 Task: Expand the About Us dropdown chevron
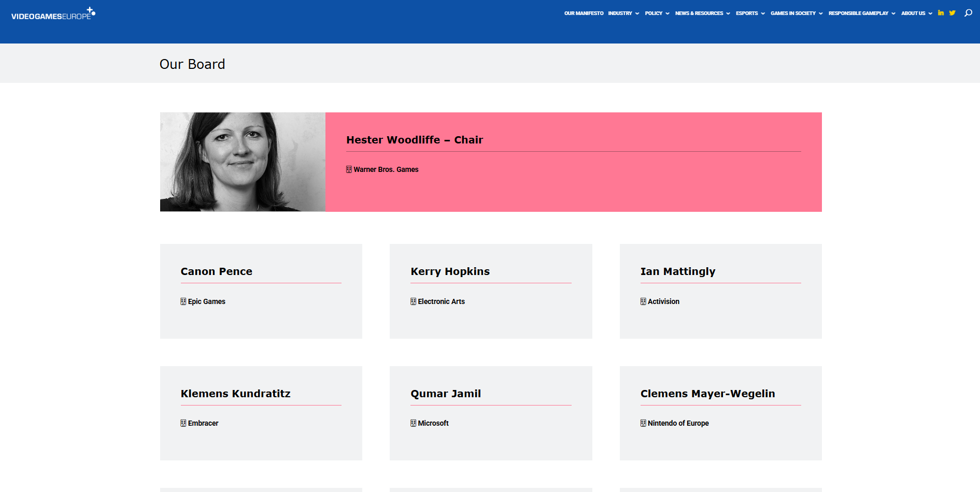[930, 13]
